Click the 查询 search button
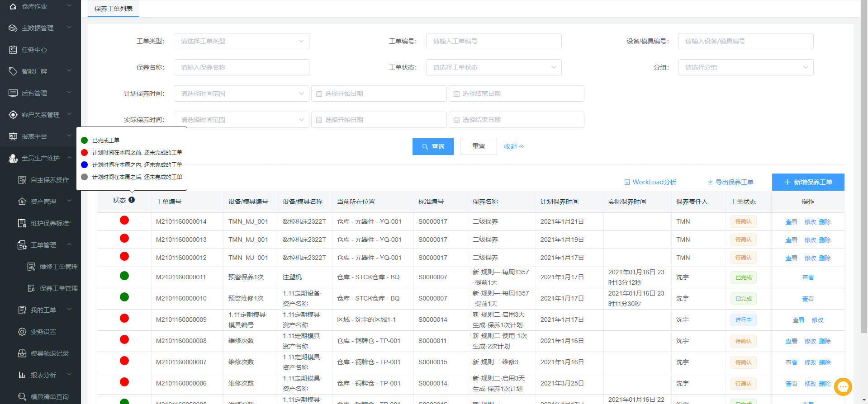 433,146
